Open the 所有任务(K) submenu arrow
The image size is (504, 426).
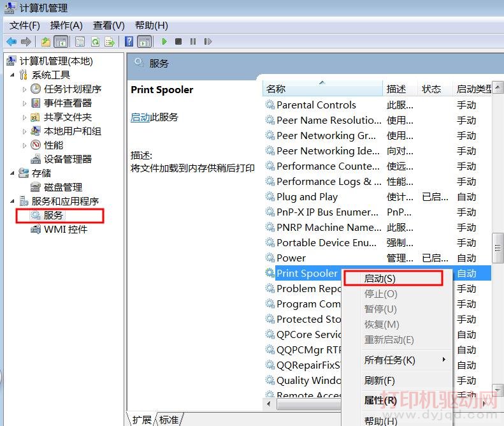click(x=444, y=360)
